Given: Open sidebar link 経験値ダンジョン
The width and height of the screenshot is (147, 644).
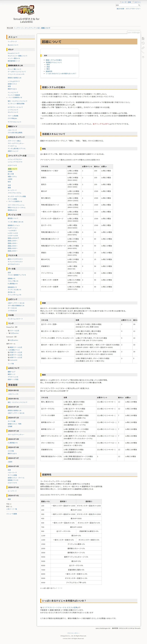Looking at the screenshot, I should click(14, 225).
